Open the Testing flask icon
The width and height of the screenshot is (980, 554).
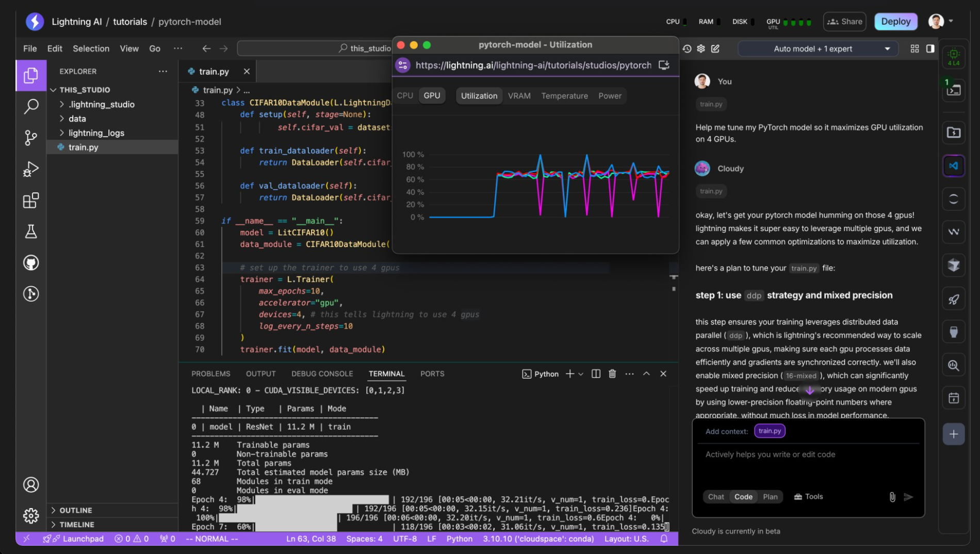(31, 232)
